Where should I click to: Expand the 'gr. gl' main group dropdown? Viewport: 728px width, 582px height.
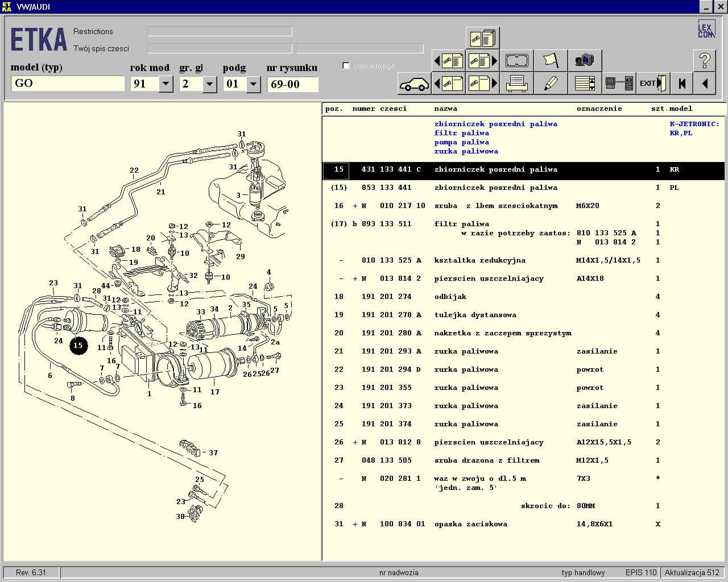point(209,84)
